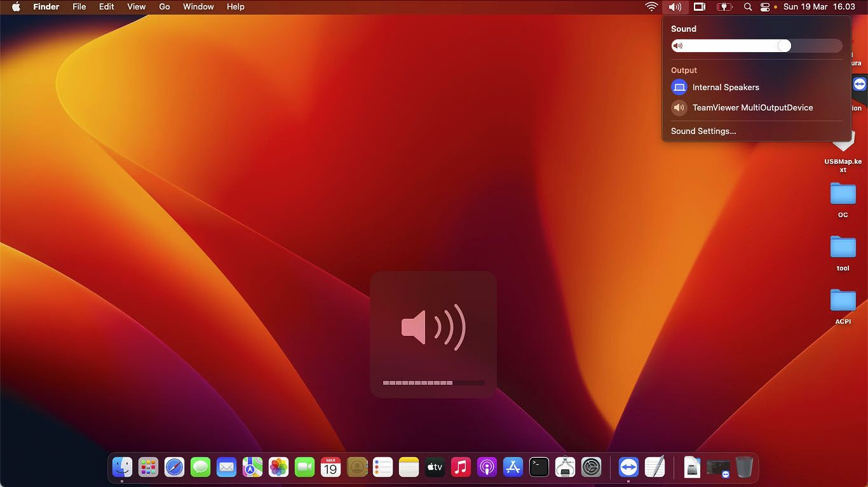Viewport: 868px width, 487px height.
Task: Open the Photos app in Dock
Action: 278,468
